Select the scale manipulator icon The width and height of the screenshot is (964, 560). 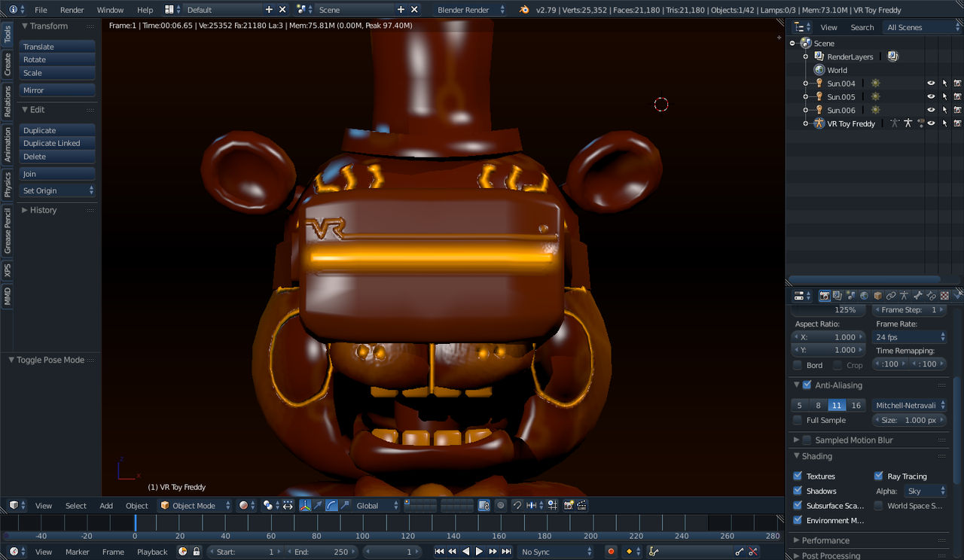coord(345,505)
